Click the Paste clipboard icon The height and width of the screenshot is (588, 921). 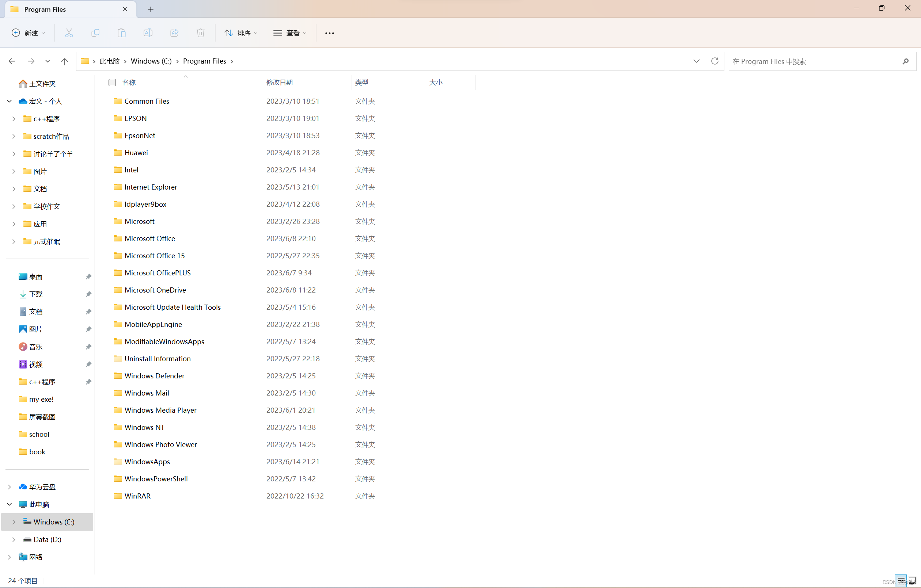[122, 33]
